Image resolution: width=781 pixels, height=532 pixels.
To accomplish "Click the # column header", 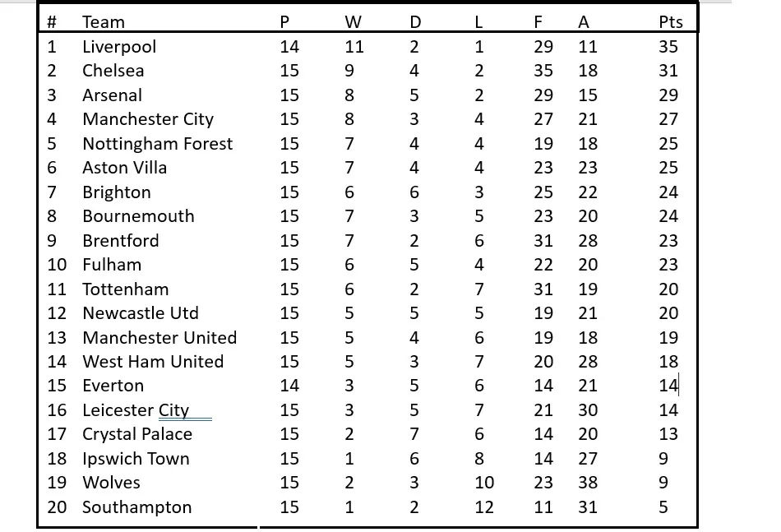I will [x=51, y=22].
